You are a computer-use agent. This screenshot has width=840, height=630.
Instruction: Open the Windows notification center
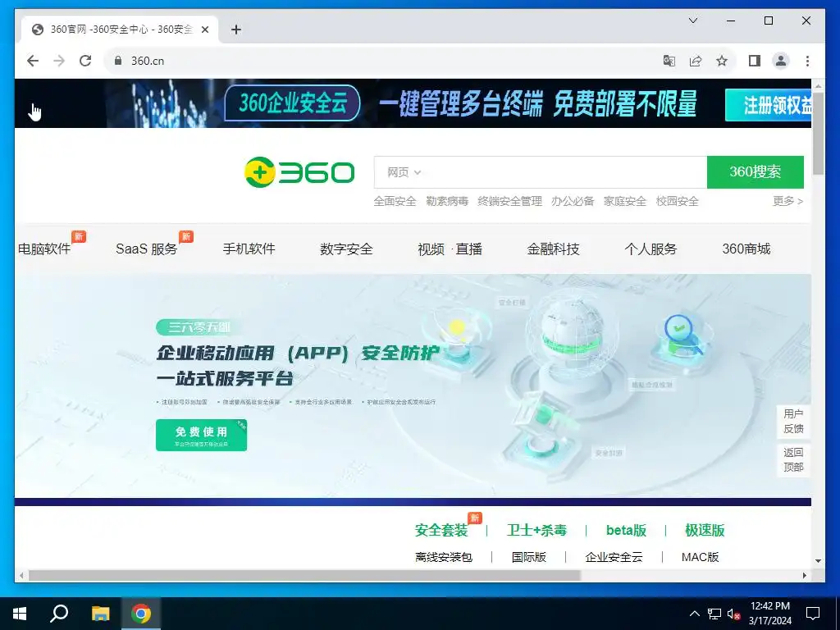click(813, 614)
